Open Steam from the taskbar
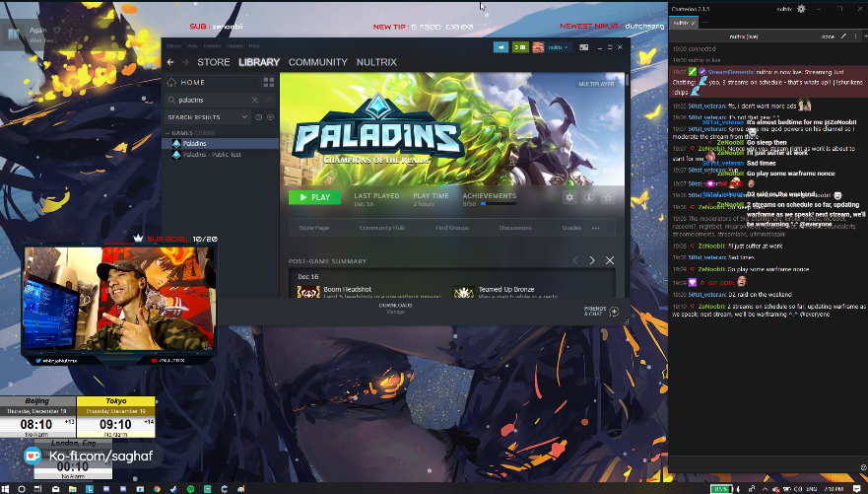 173,489
